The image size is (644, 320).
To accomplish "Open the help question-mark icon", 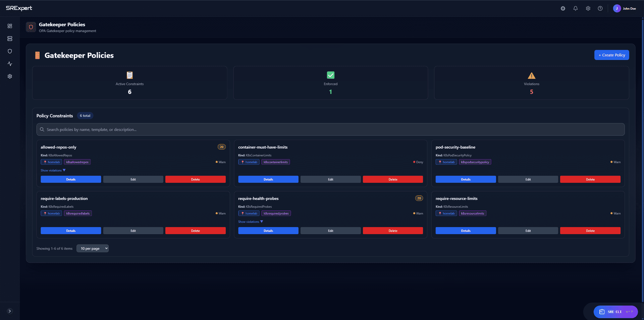I will point(600,8).
